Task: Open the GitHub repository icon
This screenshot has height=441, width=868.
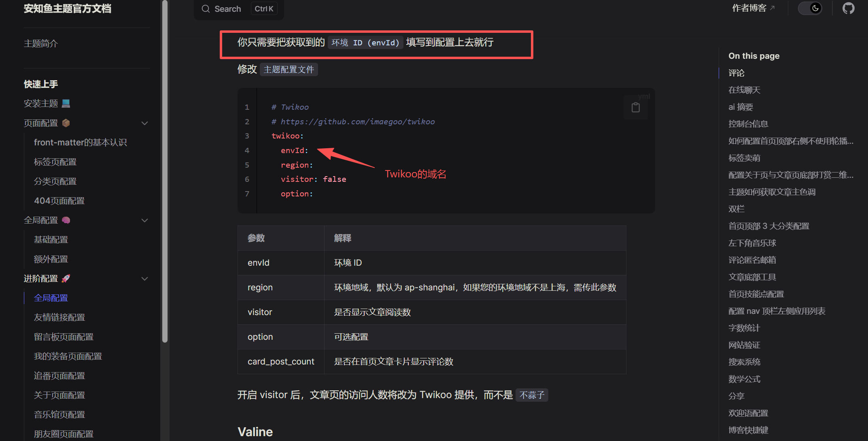Action: (848, 8)
